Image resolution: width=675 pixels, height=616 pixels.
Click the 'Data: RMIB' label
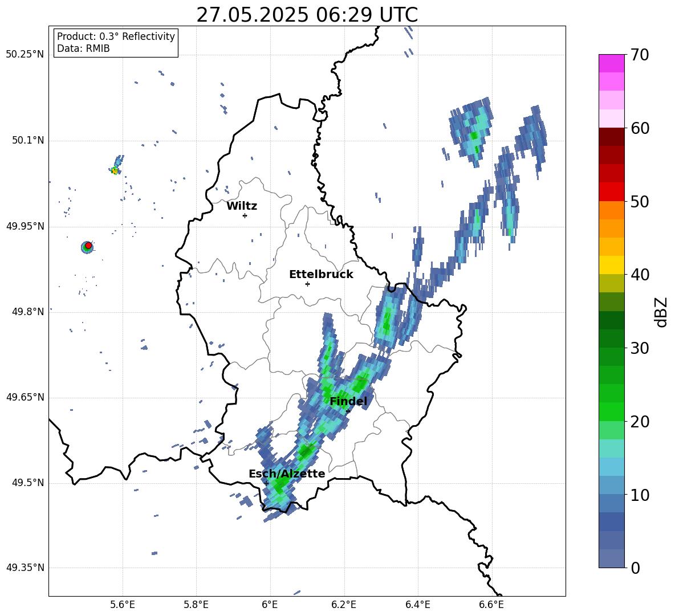(x=83, y=48)
